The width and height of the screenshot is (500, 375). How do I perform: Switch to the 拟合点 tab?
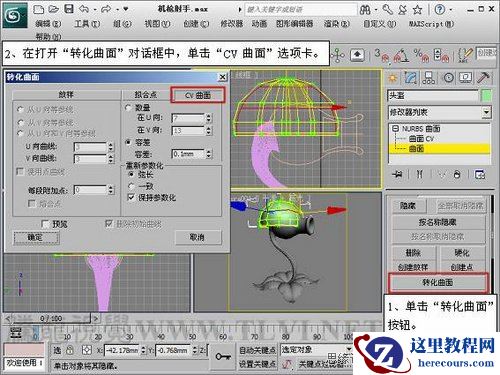[146, 95]
